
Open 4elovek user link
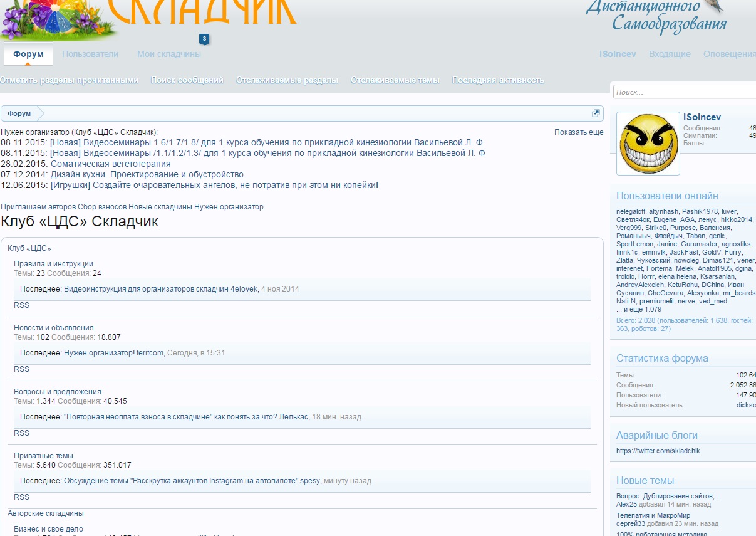(x=244, y=289)
